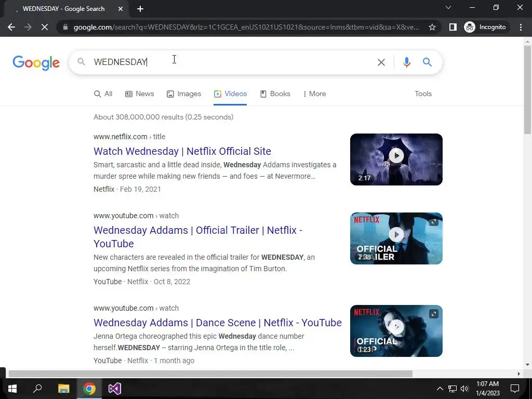
Task: Expand the More search categories menu
Action: pos(314,94)
